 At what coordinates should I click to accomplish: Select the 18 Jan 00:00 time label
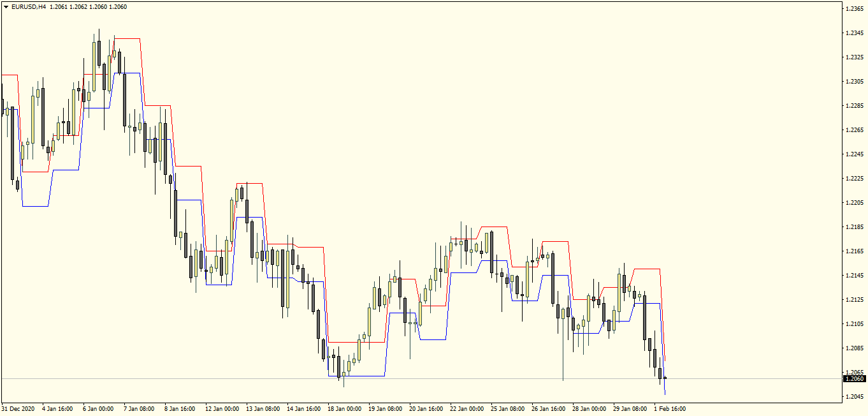click(x=346, y=408)
